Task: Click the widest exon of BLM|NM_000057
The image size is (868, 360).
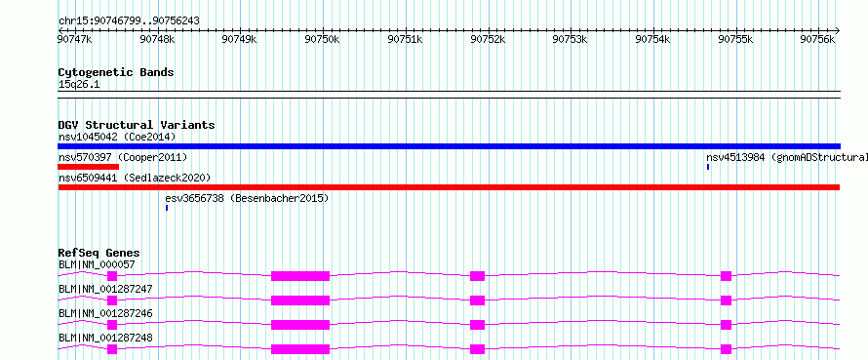Action: [x=300, y=276]
